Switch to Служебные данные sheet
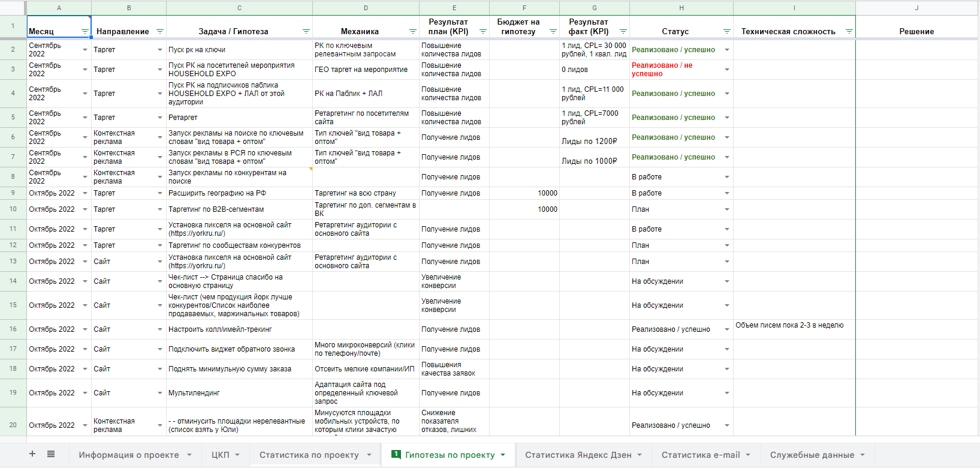The height and width of the screenshot is (471, 980). 812,455
